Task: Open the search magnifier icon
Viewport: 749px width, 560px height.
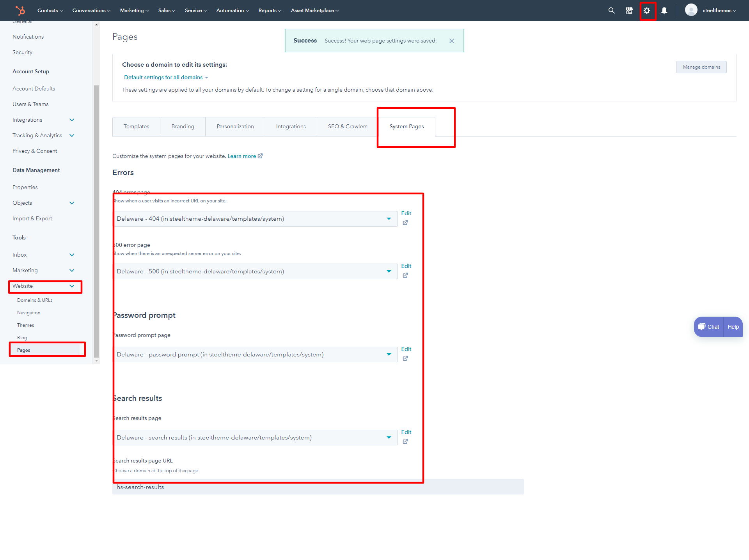Action: [x=611, y=11]
